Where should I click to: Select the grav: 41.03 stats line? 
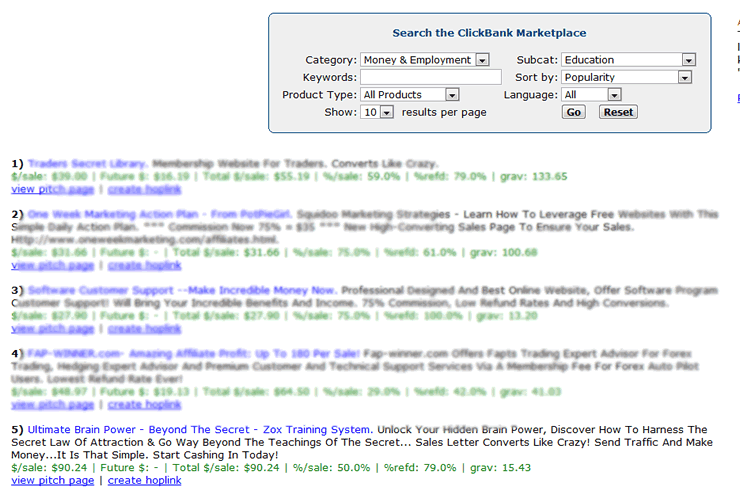pos(286,392)
